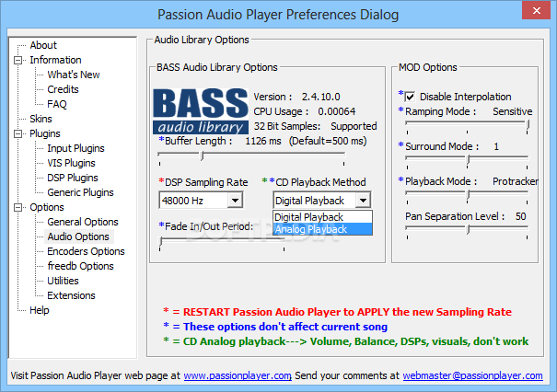Image resolution: width=557 pixels, height=392 pixels.
Task: Select Skins in the sidebar tree
Action: point(41,119)
